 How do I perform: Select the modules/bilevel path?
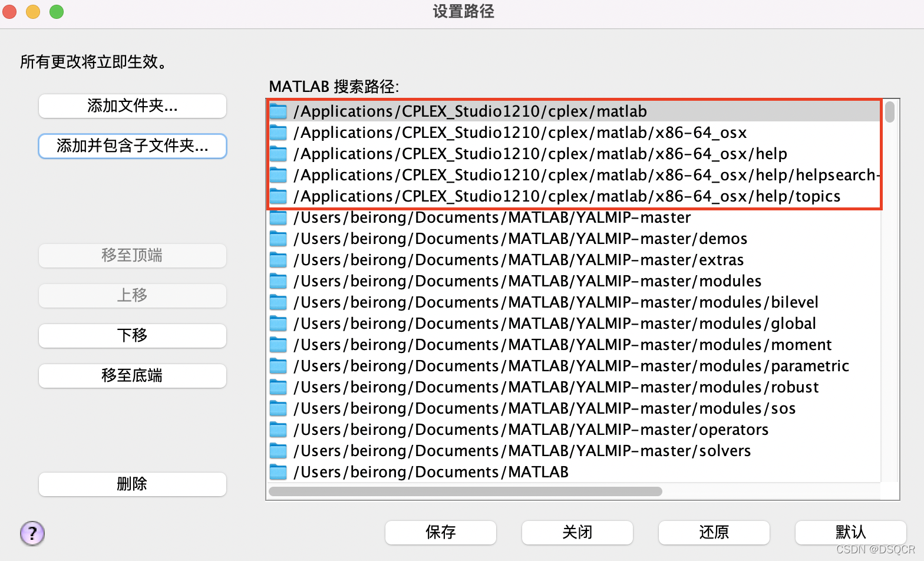575,302
